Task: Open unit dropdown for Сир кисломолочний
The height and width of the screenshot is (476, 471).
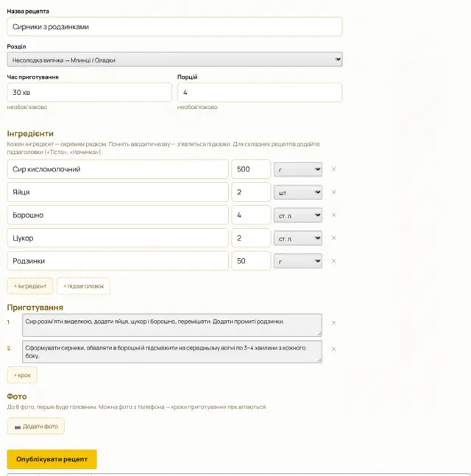Action: click(298, 169)
